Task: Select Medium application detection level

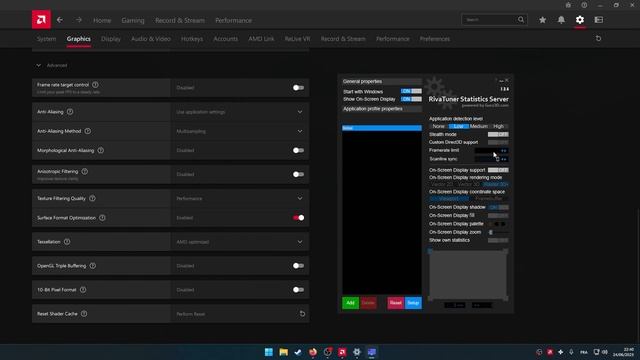Action: point(478,126)
